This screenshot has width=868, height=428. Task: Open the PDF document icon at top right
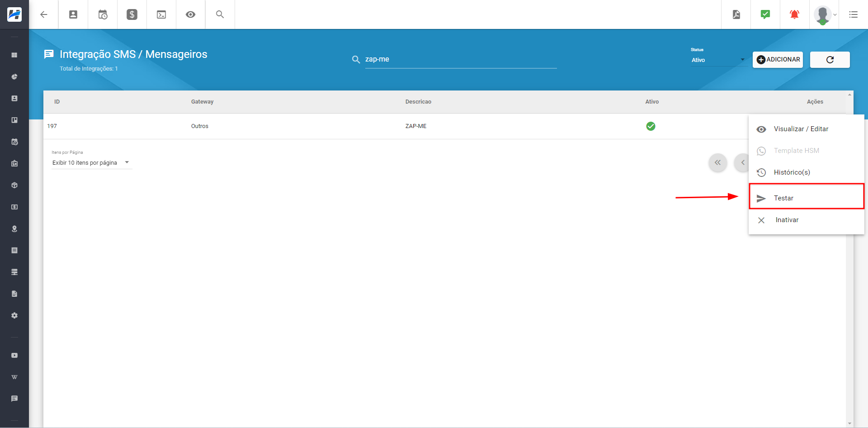[x=736, y=14]
